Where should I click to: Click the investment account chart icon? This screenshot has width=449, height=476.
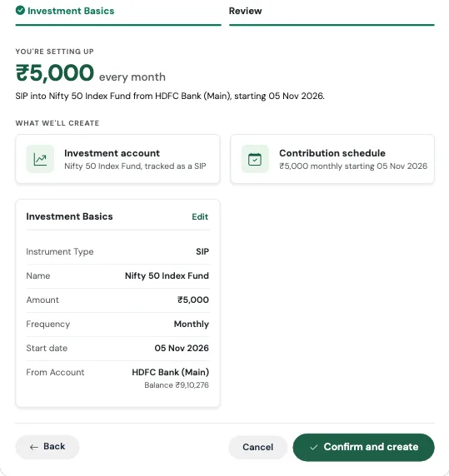click(40, 159)
